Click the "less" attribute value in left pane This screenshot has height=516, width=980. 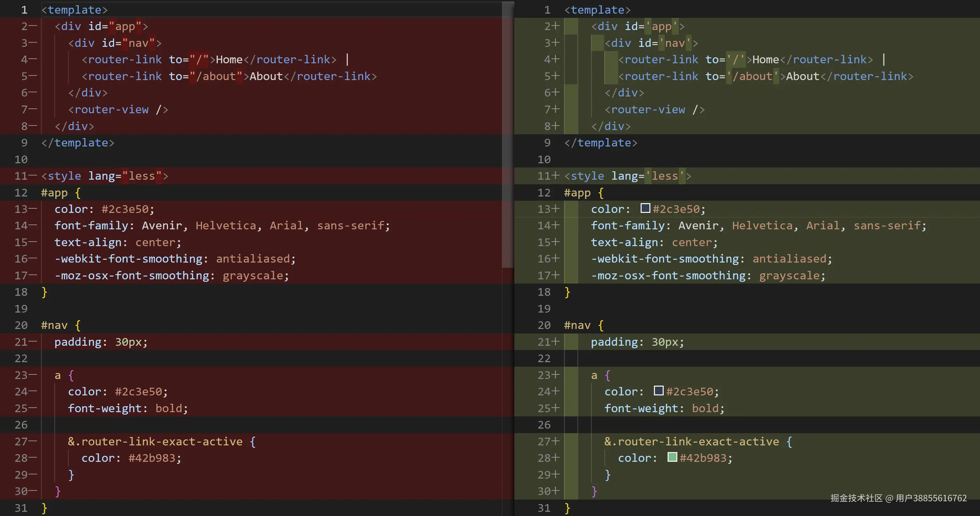pos(142,176)
